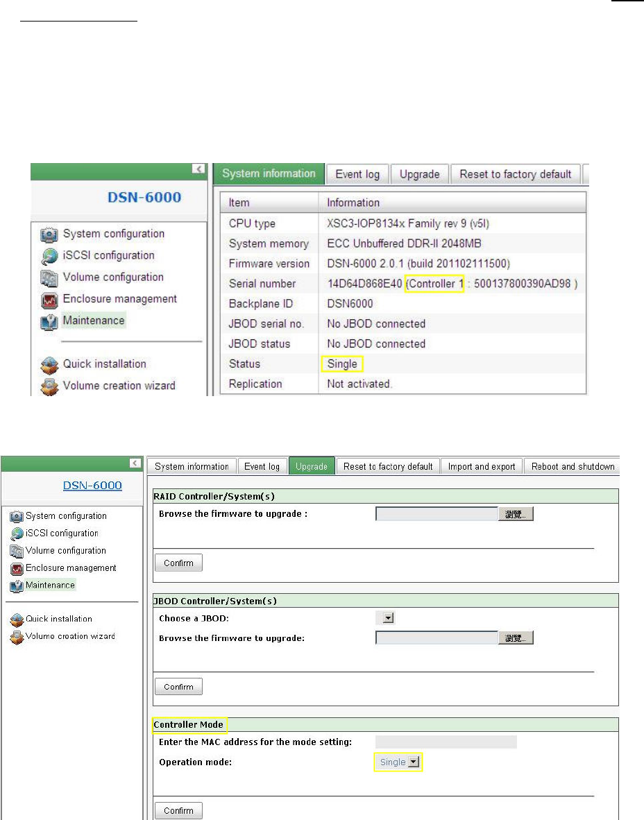Image resolution: width=644 pixels, height=820 pixels.
Task: Launch Volume creation wizard from lower sidebar
Action: pyautogui.click(x=71, y=636)
